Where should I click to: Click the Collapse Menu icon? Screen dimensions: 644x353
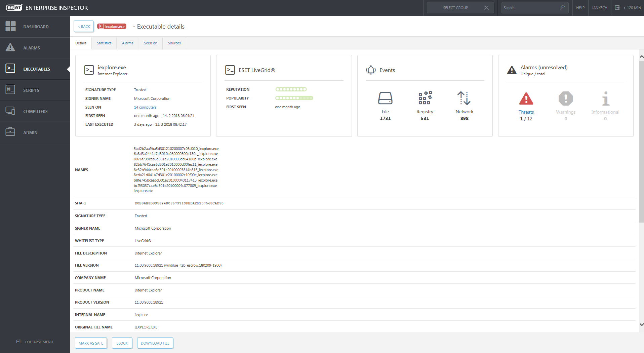[x=19, y=342]
